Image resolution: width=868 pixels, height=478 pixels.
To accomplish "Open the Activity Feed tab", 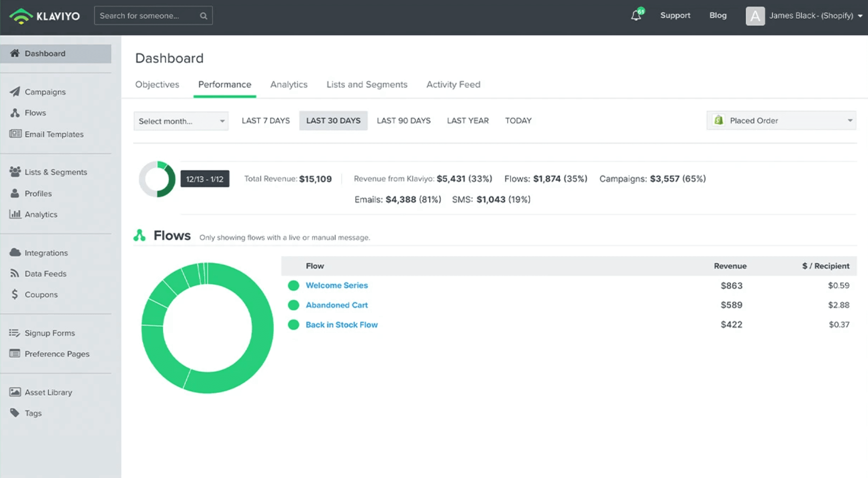I will [453, 84].
